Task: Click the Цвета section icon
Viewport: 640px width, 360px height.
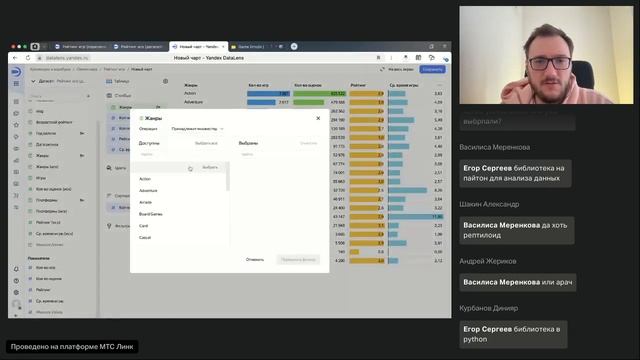Action: [x=109, y=168]
